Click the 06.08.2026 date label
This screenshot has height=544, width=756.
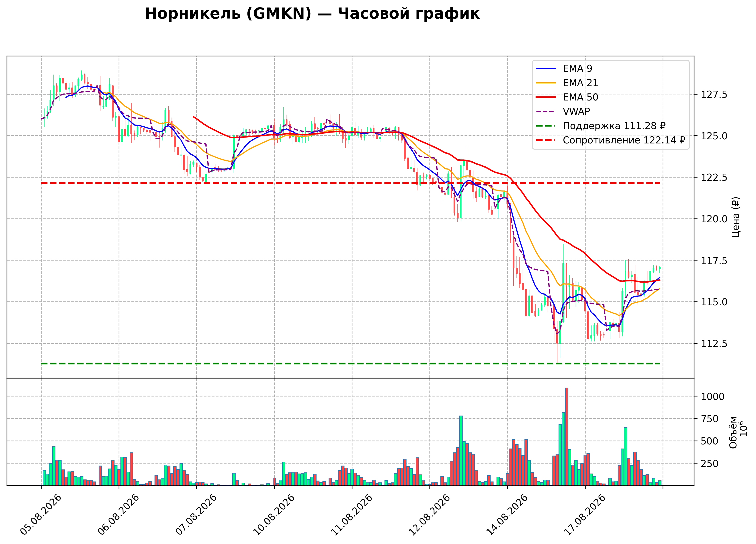118,515
